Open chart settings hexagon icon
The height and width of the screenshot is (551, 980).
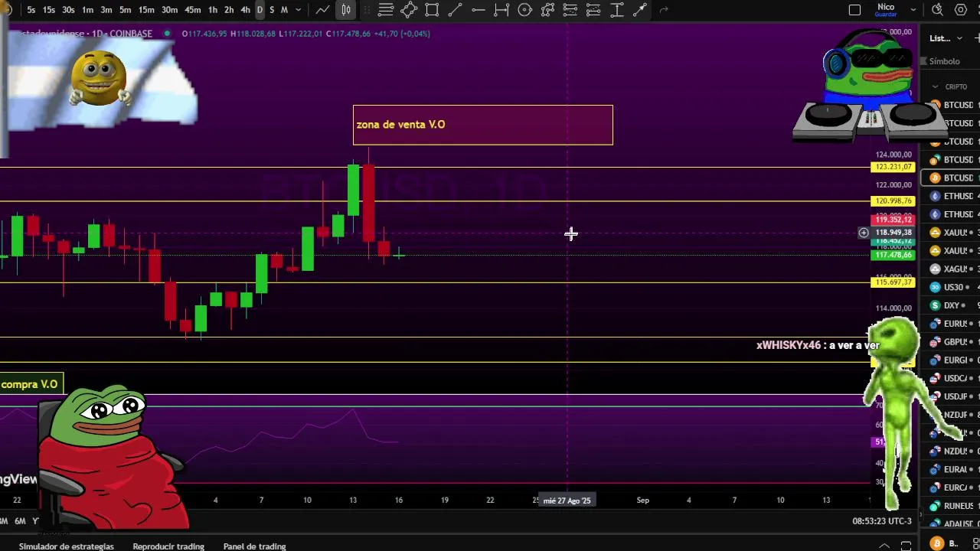[961, 10]
